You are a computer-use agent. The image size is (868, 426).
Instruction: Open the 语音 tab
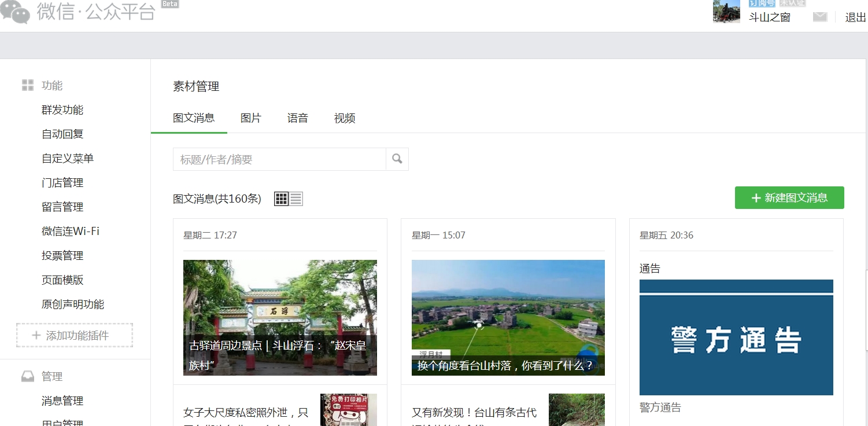pyautogui.click(x=298, y=118)
